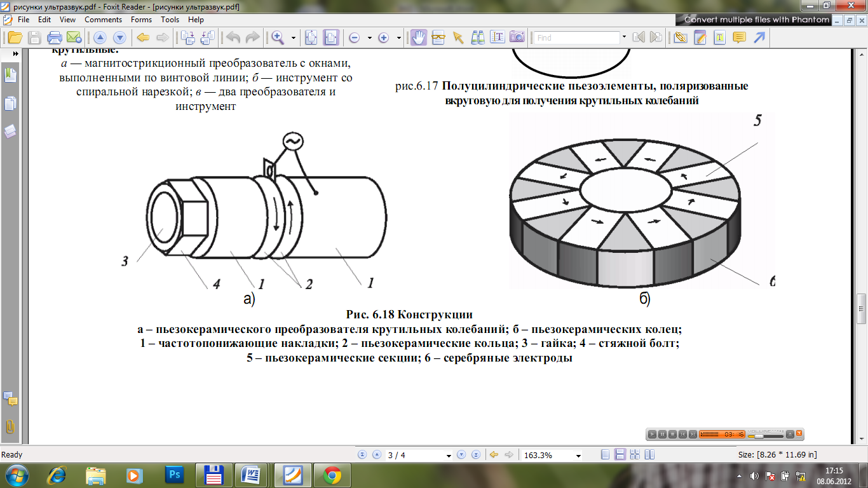Screen dimensions: 868x488
Task: Add a sticky note comment
Action: [x=739, y=37]
